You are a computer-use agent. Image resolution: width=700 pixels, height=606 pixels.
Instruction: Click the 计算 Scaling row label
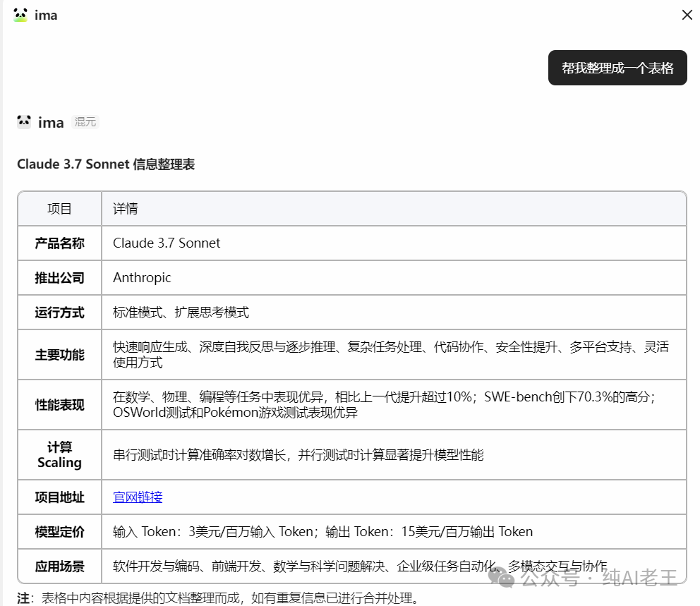60,455
